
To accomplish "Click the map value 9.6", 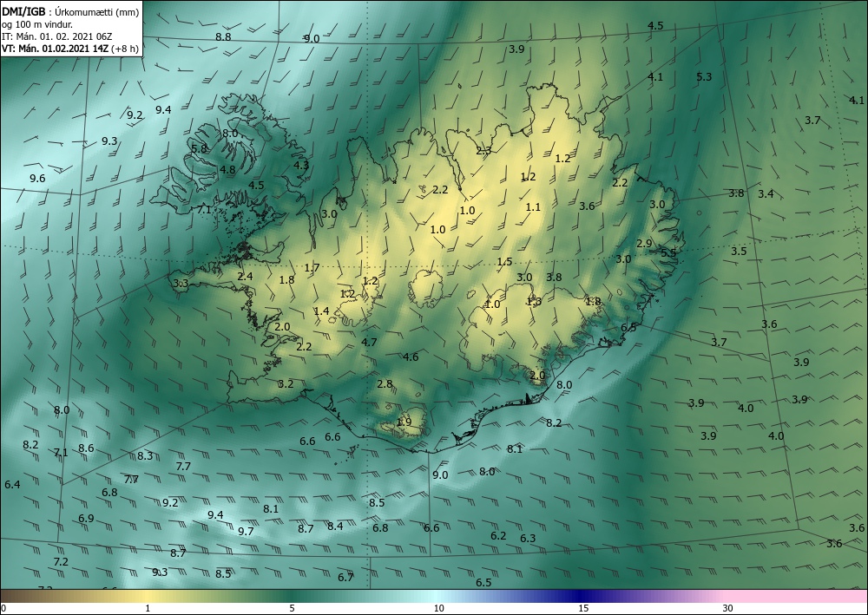I will click(37, 178).
